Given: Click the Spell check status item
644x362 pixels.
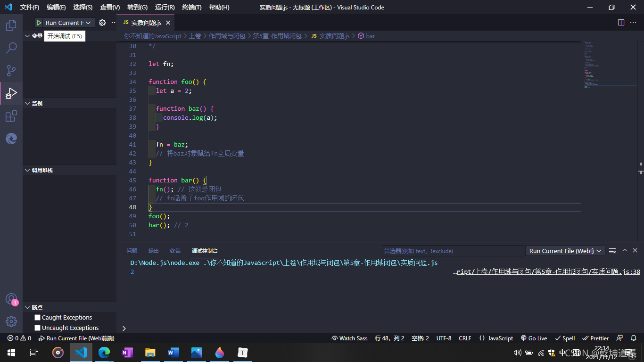Looking at the screenshot, I should (x=565, y=338).
